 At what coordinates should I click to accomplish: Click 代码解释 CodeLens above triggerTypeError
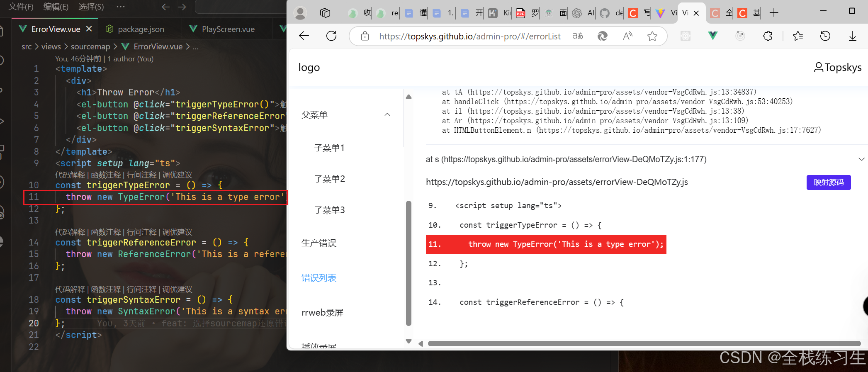(x=70, y=175)
